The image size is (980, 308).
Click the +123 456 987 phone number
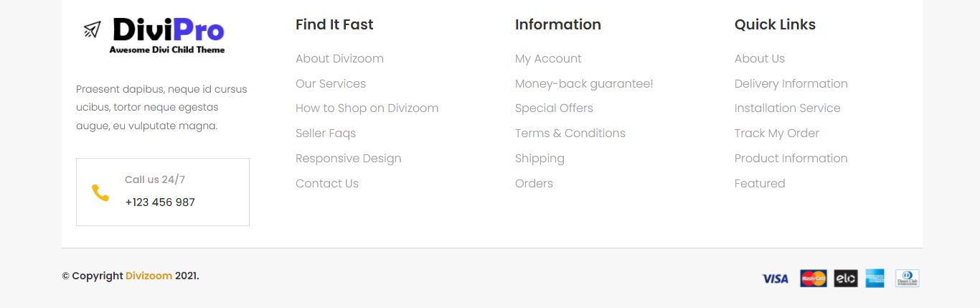(x=160, y=202)
